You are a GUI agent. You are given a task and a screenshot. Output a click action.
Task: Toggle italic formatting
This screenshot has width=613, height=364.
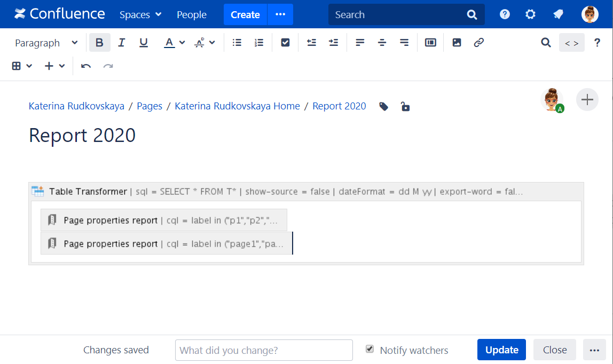point(122,43)
